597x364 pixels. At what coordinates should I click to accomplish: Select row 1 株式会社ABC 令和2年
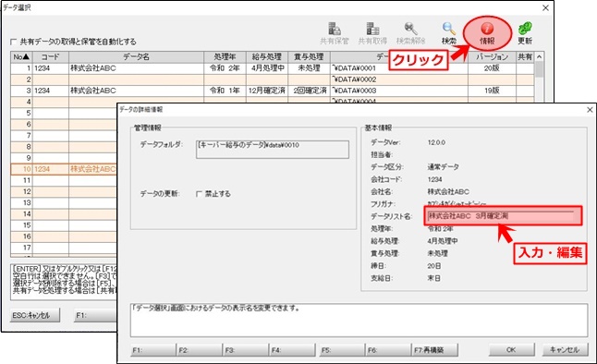[273, 68]
